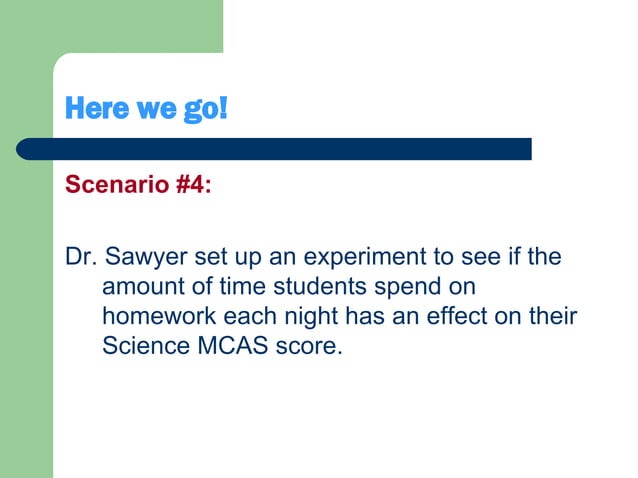The height and width of the screenshot is (478, 638).
Task: Click the word "Science" in last line
Action: [146, 346]
